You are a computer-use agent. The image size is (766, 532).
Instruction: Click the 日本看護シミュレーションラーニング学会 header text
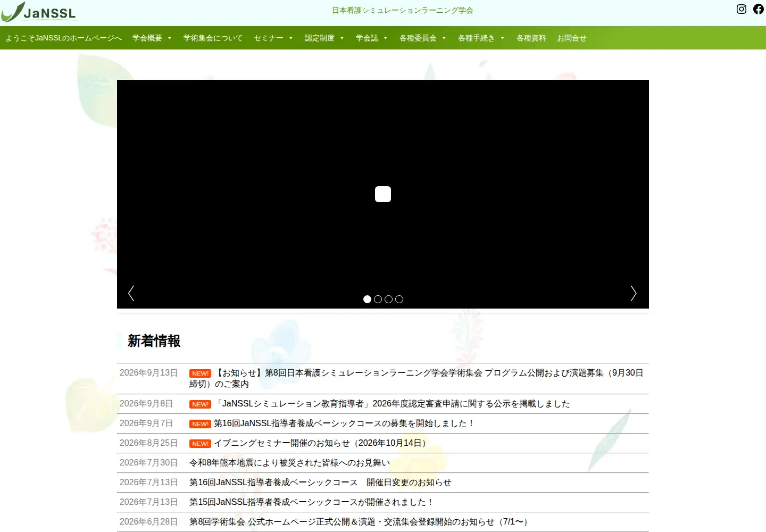coord(403,10)
